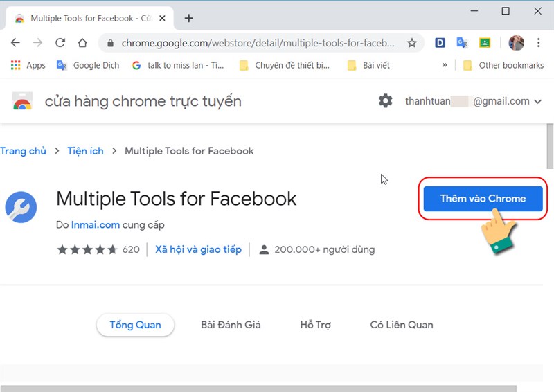Maximize the Chrome window
The height and width of the screenshot is (392, 554).
[506, 11]
